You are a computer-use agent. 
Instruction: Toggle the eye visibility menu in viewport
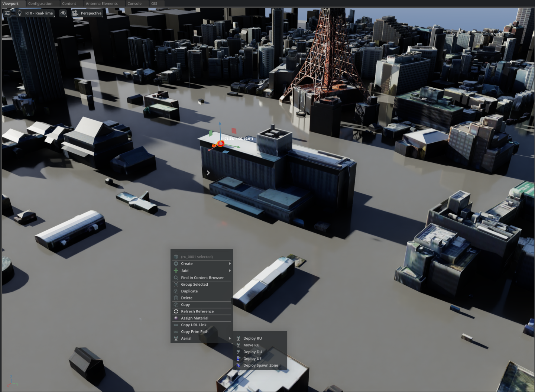[x=63, y=13]
